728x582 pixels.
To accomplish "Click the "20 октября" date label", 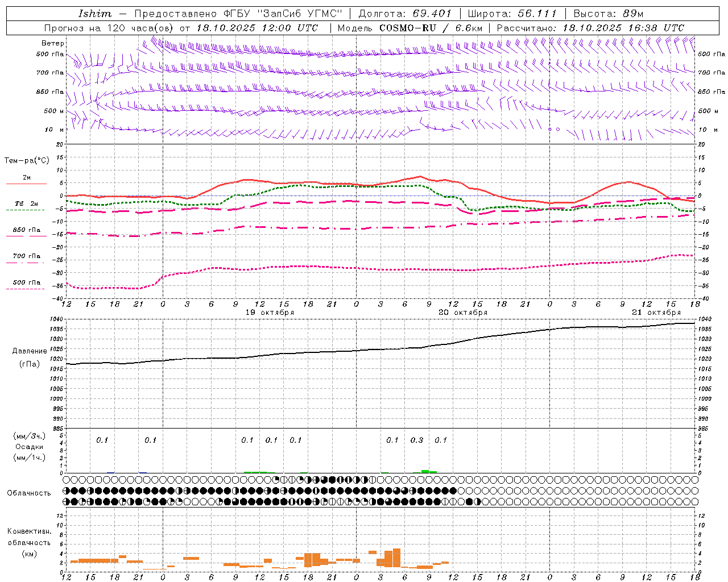I will click(x=463, y=313).
